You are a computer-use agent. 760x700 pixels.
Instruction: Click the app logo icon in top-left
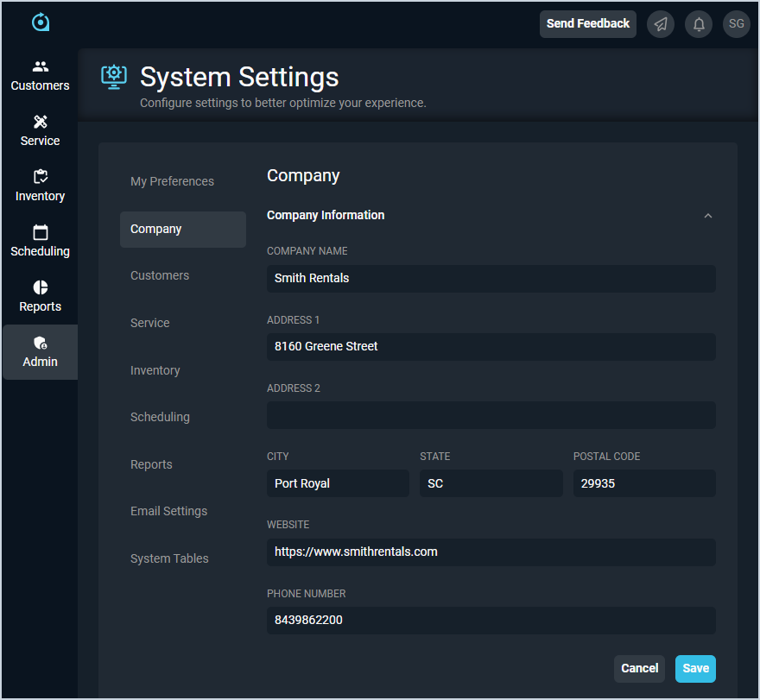point(41,22)
